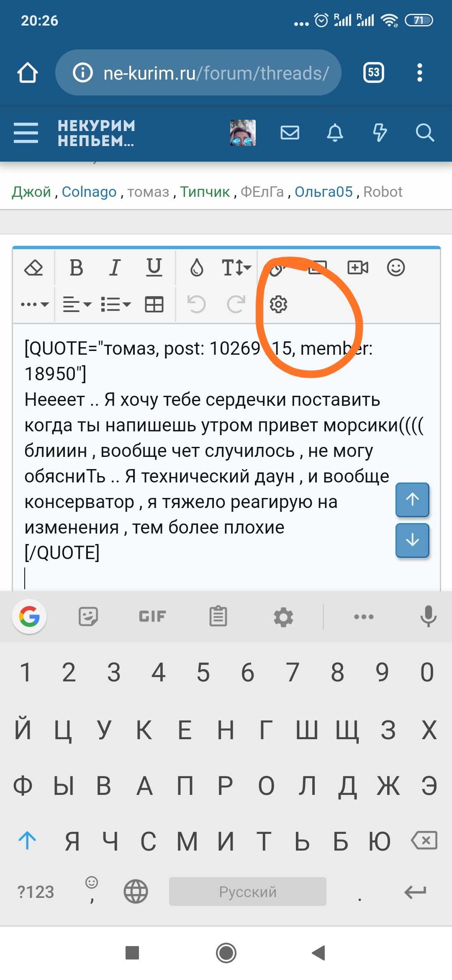Tap the НЕКУРИМ НЕПЬЕМ forum logo

point(97,133)
